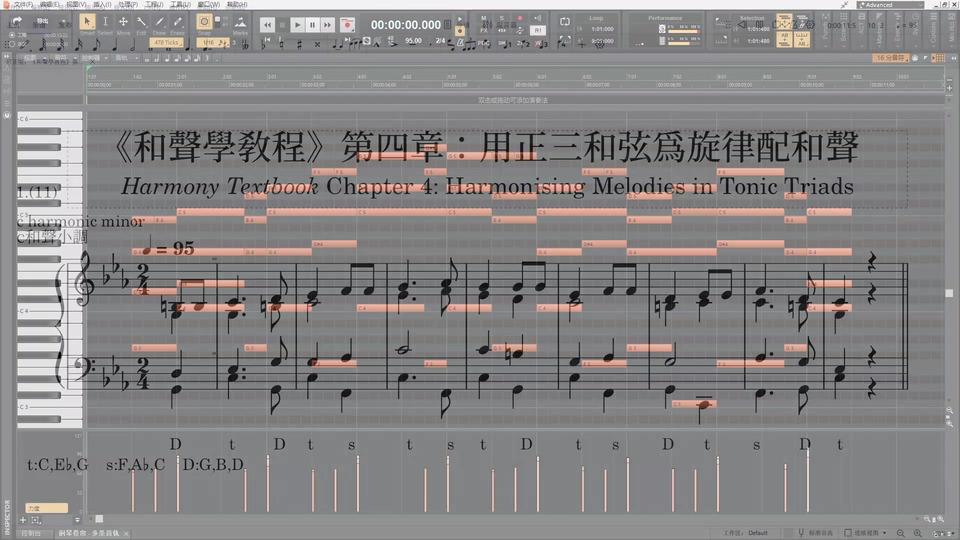Click the tempo value 95.00
Viewport: 960px width, 540px height.
pyautogui.click(x=413, y=41)
